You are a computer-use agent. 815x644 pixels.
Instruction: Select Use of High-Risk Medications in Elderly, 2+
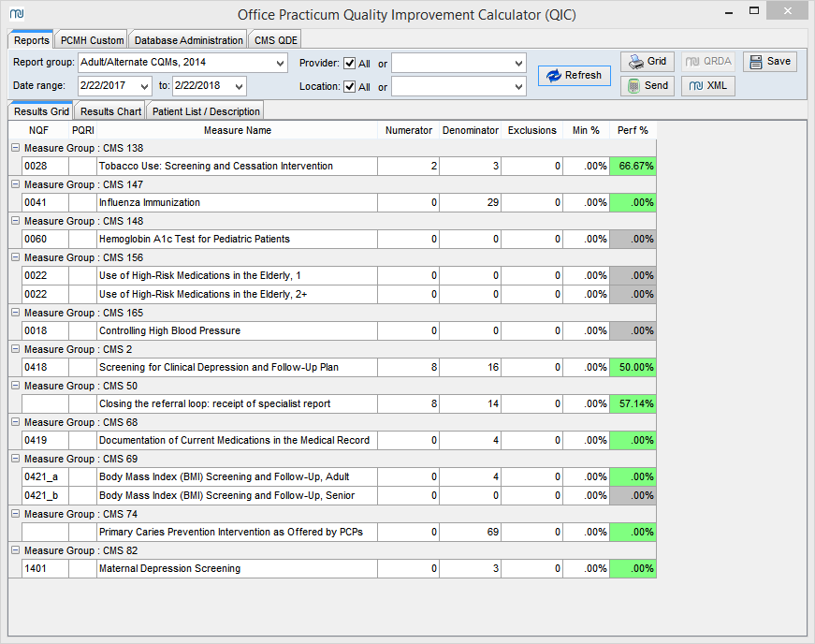(x=339, y=294)
